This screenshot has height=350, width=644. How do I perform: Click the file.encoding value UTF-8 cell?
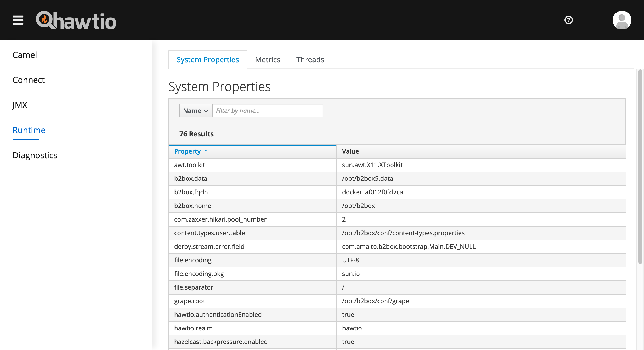point(351,260)
